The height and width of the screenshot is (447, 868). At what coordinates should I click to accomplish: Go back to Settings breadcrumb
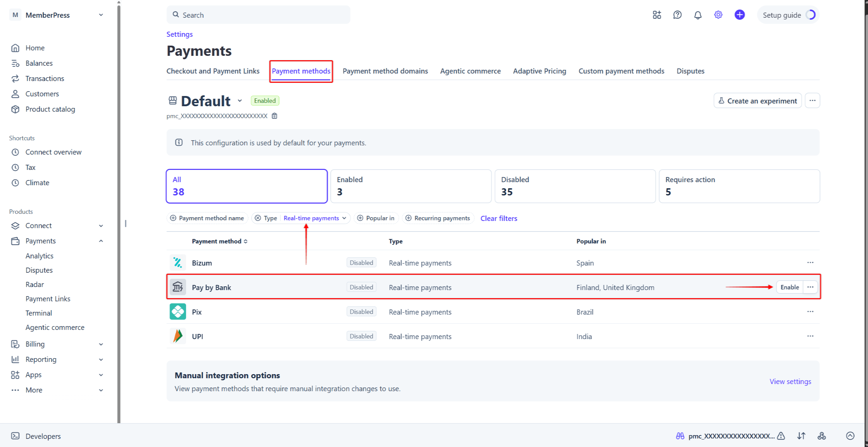[179, 34]
